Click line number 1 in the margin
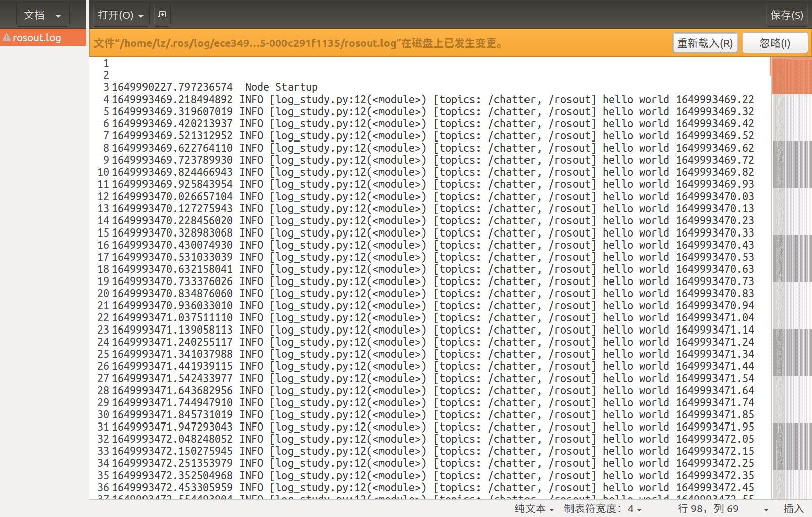 pos(106,63)
